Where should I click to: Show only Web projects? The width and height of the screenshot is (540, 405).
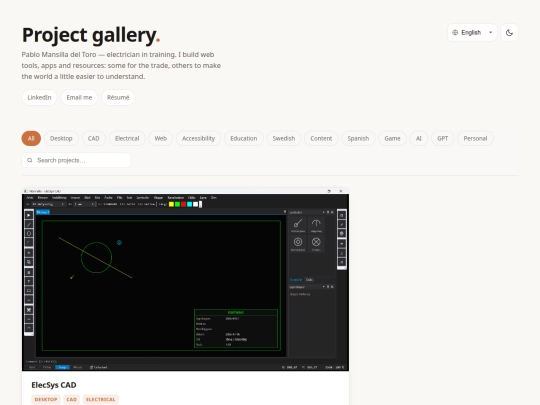(x=160, y=138)
